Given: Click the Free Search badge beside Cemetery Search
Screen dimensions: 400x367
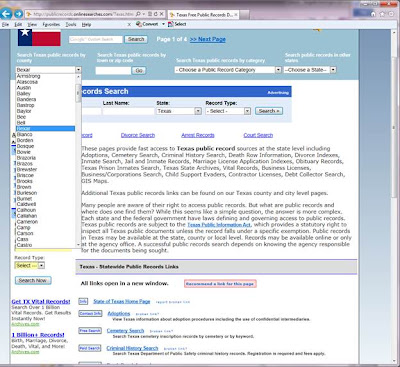Looking at the screenshot, I should point(90,330).
